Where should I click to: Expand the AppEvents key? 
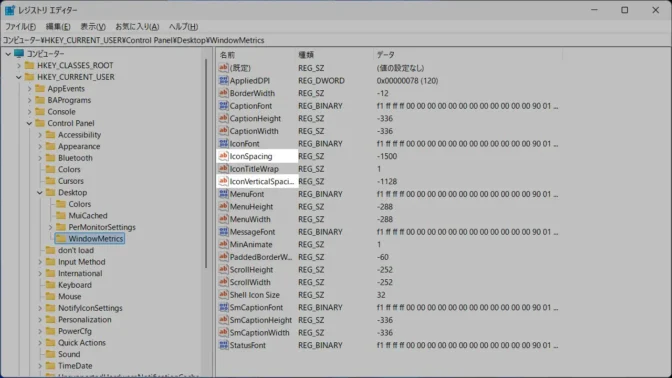click(30, 89)
